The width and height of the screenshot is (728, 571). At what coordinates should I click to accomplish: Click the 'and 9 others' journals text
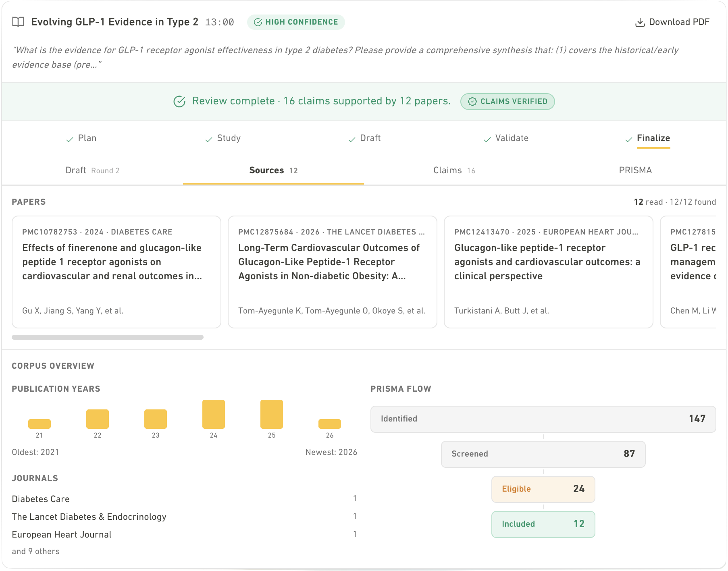point(36,551)
